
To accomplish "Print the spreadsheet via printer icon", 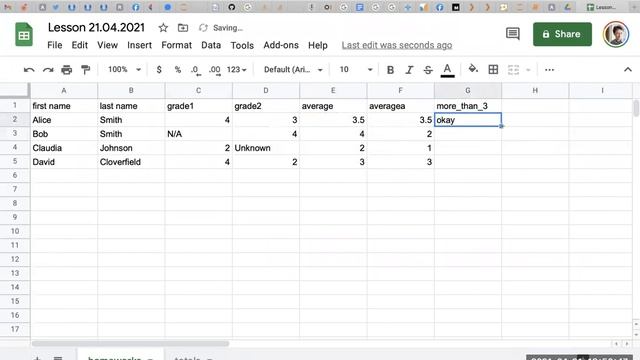I will (67, 70).
